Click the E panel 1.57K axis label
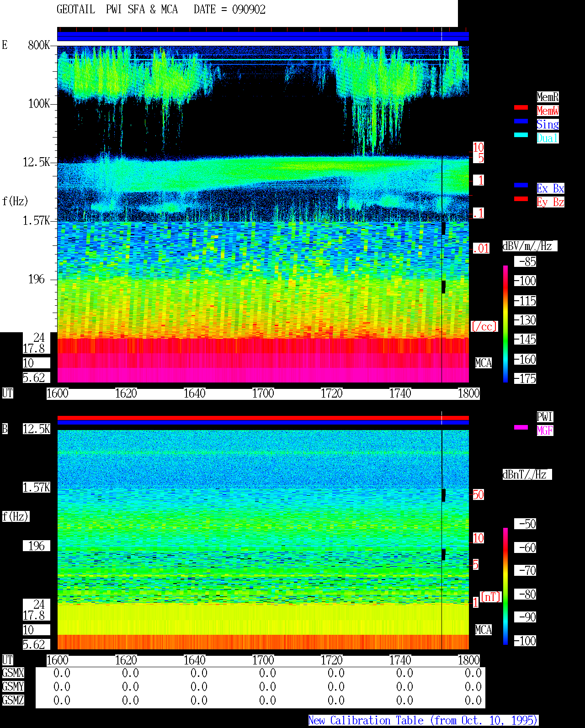This screenshot has height=728, width=585. pyautogui.click(x=36, y=220)
